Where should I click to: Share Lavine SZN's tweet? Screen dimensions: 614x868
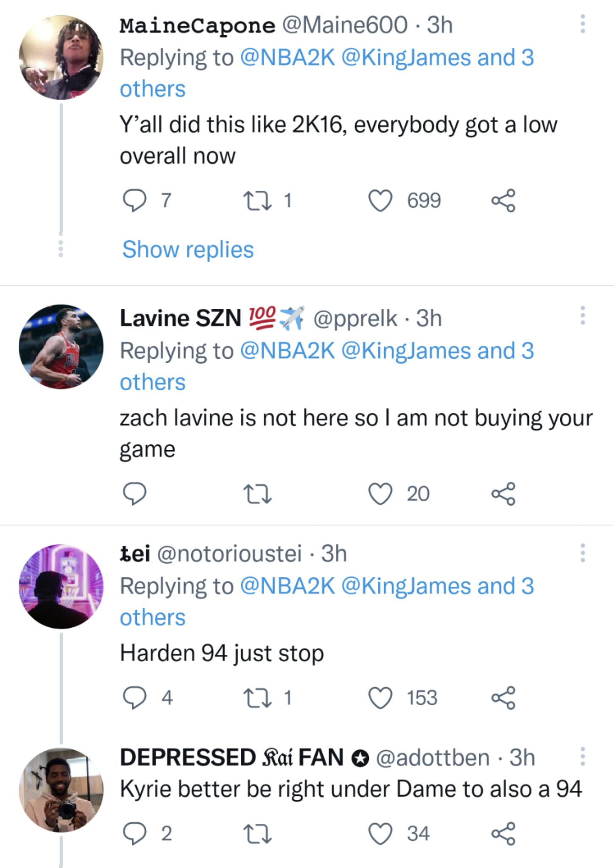[x=505, y=493]
